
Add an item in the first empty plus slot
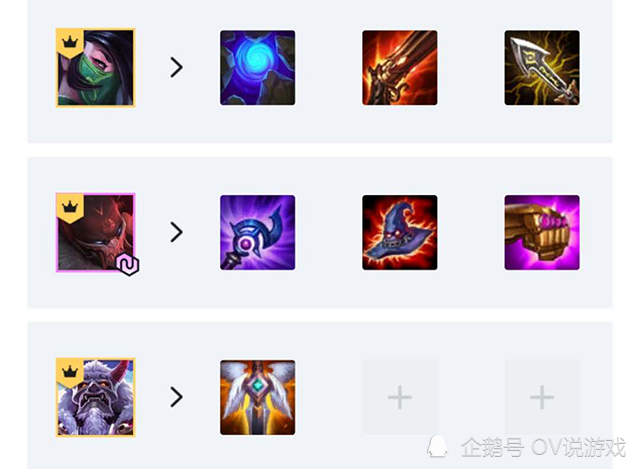(400, 397)
